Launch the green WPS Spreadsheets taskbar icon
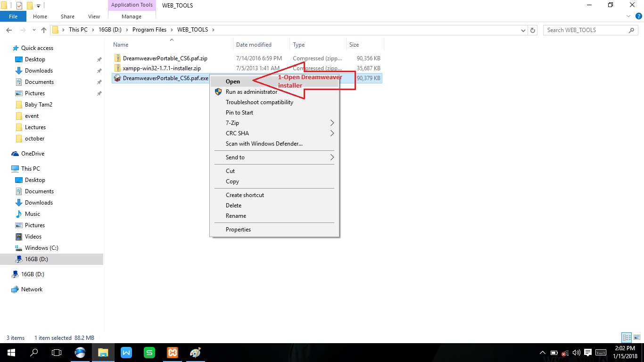The image size is (644, 362). click(x=149, y=353)
